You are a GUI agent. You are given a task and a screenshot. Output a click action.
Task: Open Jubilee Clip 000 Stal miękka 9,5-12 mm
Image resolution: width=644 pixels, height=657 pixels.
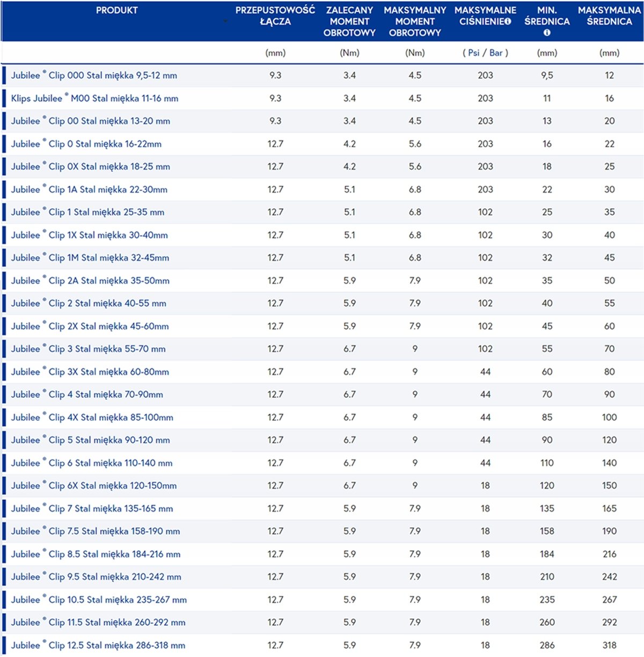[x=94, y=76]
